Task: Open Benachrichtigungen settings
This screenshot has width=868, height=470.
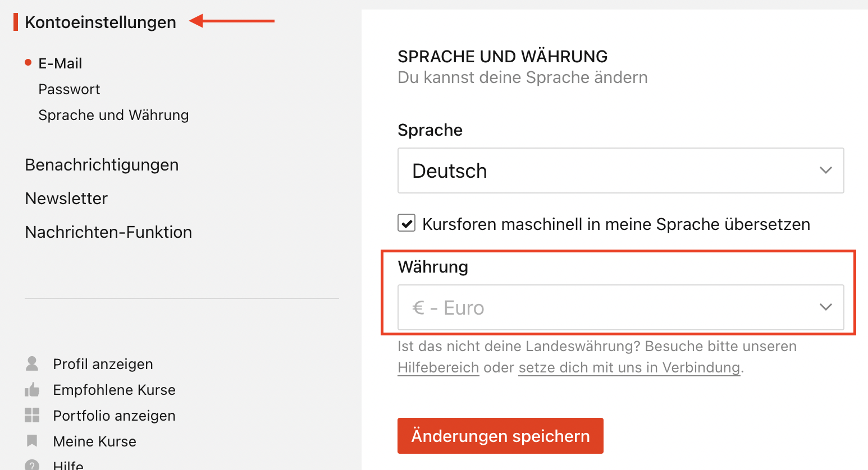Action: (x=102, y=165)
